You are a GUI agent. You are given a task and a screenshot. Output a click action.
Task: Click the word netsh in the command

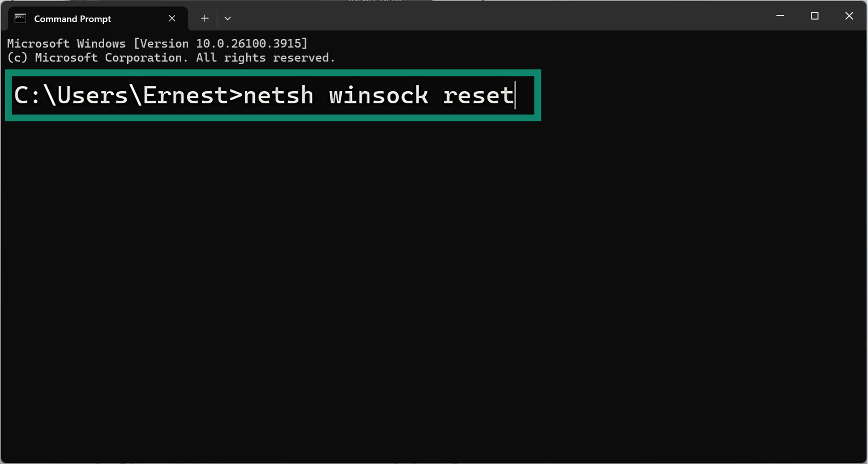click(278, 95)
